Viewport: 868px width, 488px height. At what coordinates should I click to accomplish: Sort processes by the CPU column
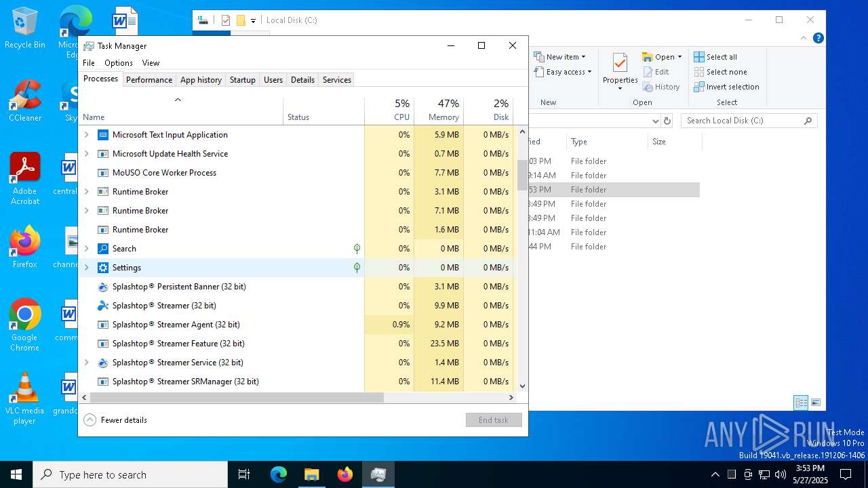click(389, 110)
